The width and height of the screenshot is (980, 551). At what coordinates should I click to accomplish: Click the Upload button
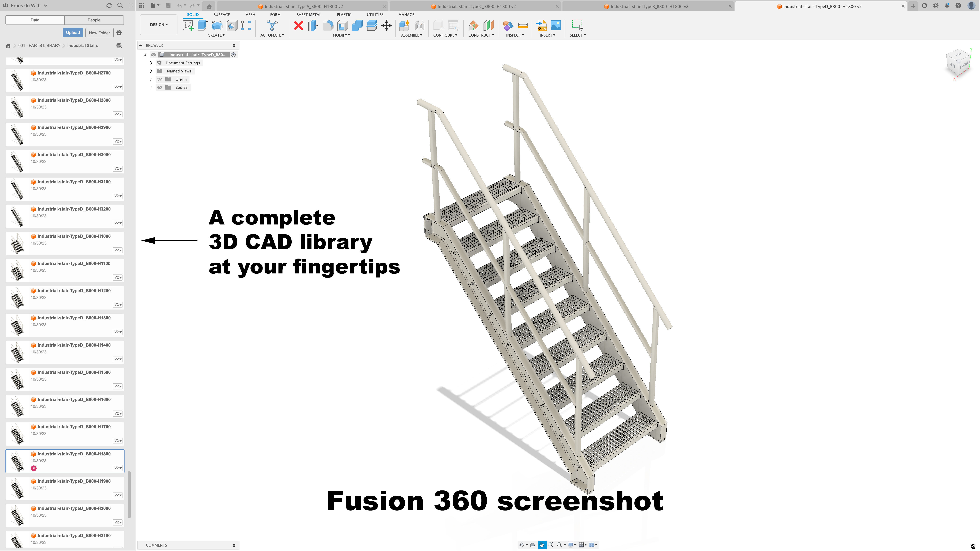(73, 33)
